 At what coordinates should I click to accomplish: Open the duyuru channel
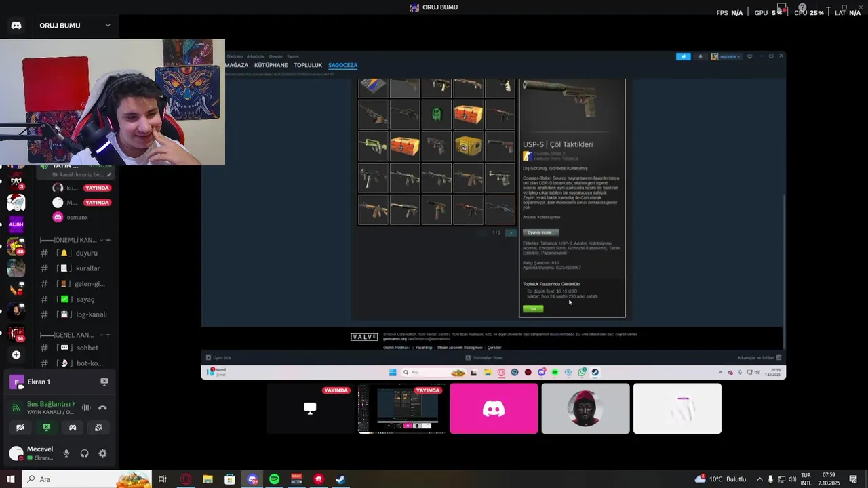click(x=75, y=253)
